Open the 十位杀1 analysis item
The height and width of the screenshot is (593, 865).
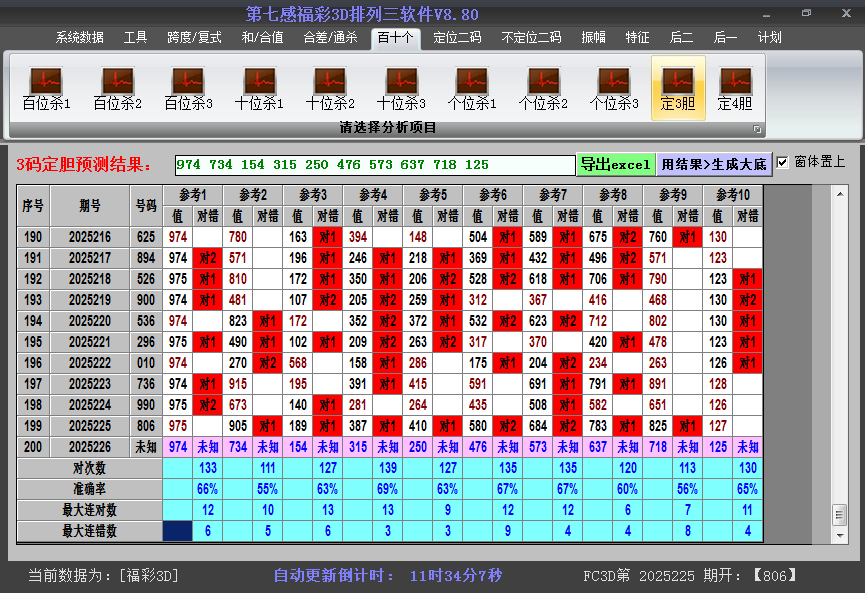tap(259, 88)
